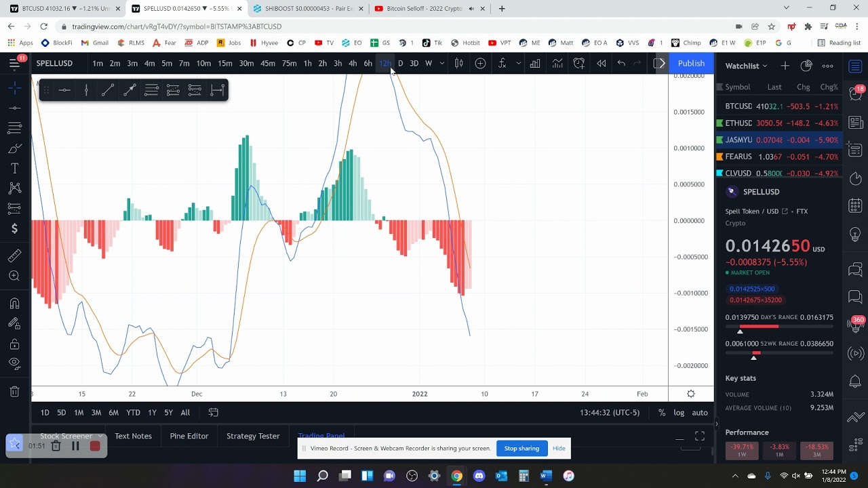Open the alerts panel with badge 18
This screenshot has height=488, width=868.
[x=856, y=94]
